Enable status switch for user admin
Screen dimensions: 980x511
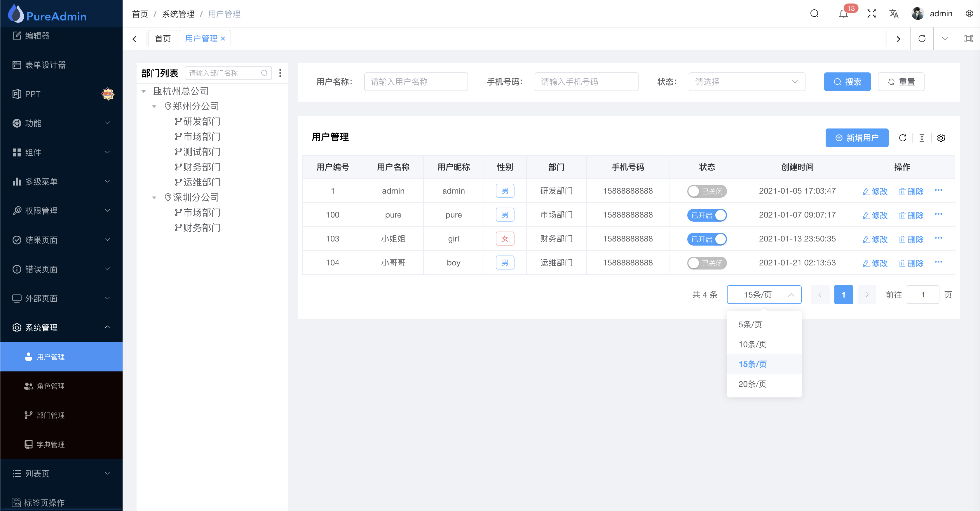click(707, 191)
